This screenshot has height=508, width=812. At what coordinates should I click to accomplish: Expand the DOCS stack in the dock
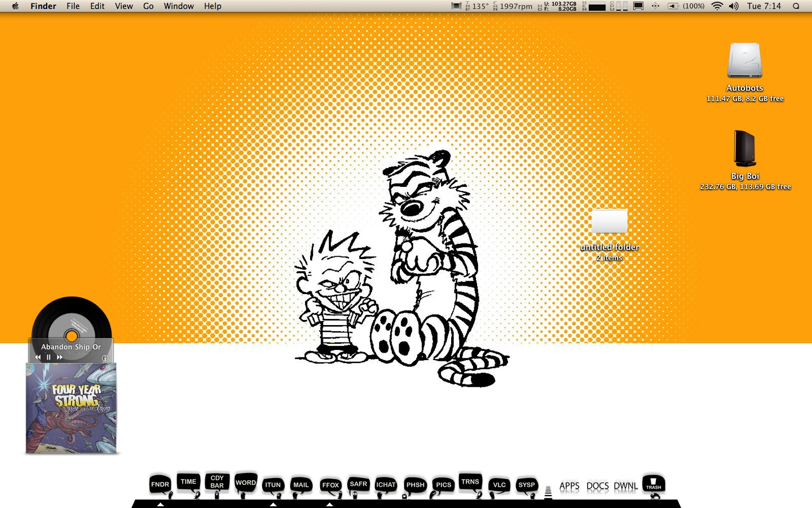pyautogui.click(x=598, y=486)
